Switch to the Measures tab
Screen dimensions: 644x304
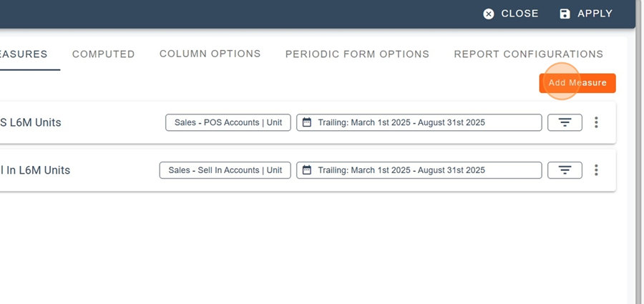pyautogui.click(x=24, y=54)
